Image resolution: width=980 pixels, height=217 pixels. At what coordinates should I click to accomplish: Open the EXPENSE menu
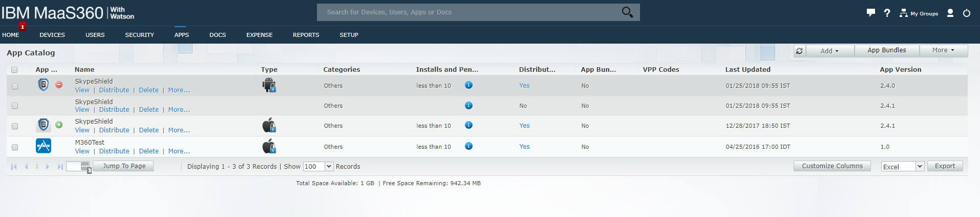point(260,35)
